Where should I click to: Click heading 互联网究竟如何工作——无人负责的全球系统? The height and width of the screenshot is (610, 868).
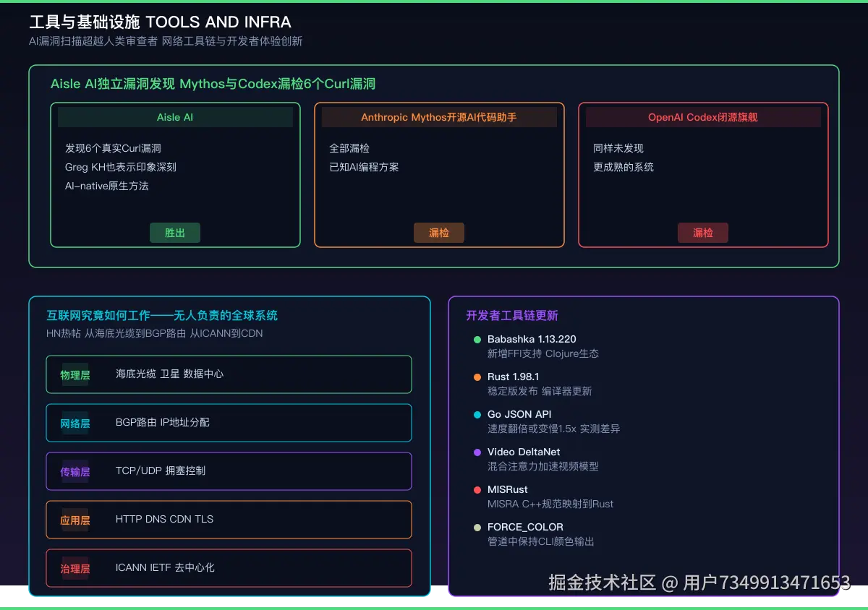click(162, 315)
